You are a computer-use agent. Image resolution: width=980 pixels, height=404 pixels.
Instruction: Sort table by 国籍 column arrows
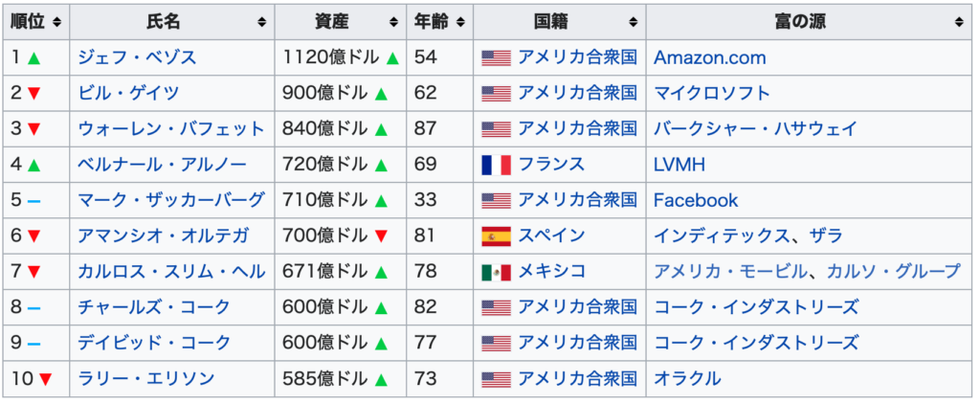[634, 23]
